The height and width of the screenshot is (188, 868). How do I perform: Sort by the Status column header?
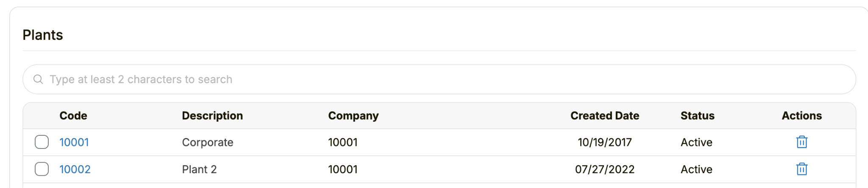pos(698,115)
